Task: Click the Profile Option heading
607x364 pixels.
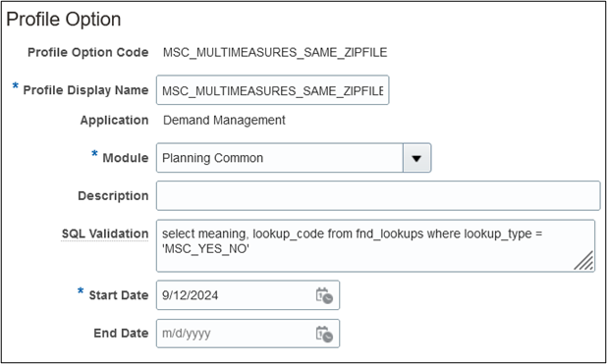Action: pyautogui.click(x=64, y=20)
